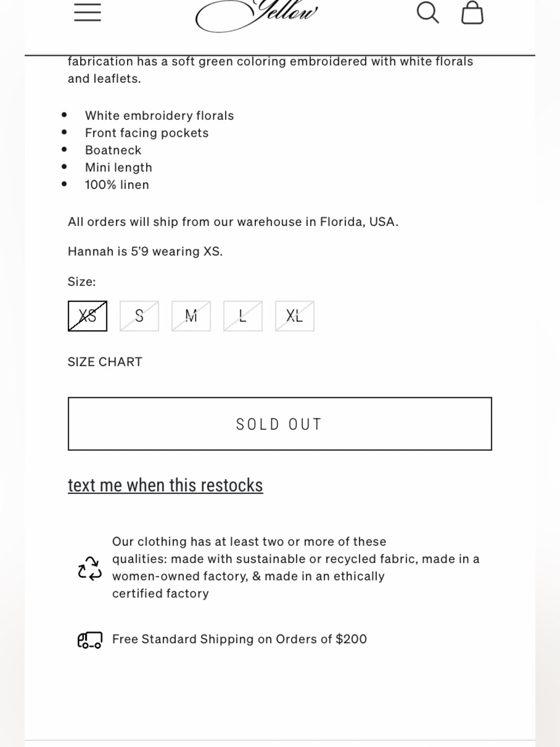
Task: Select size S option
Action: click(x=139, y=316)
